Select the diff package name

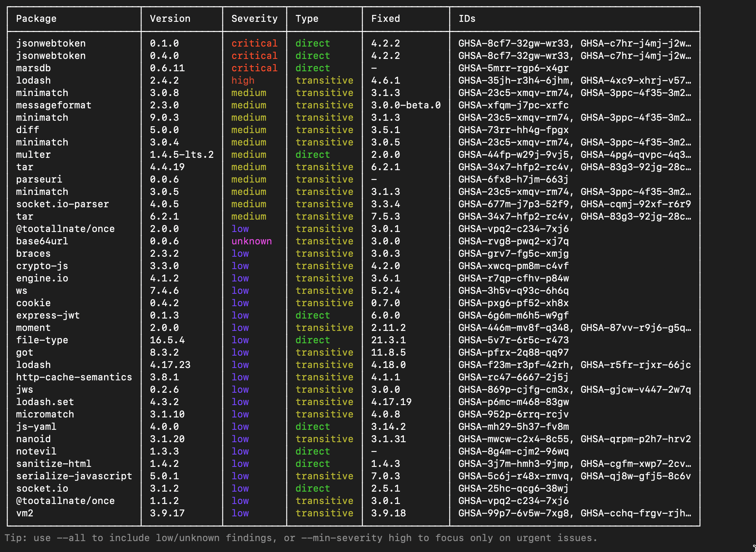coord(28,130)
